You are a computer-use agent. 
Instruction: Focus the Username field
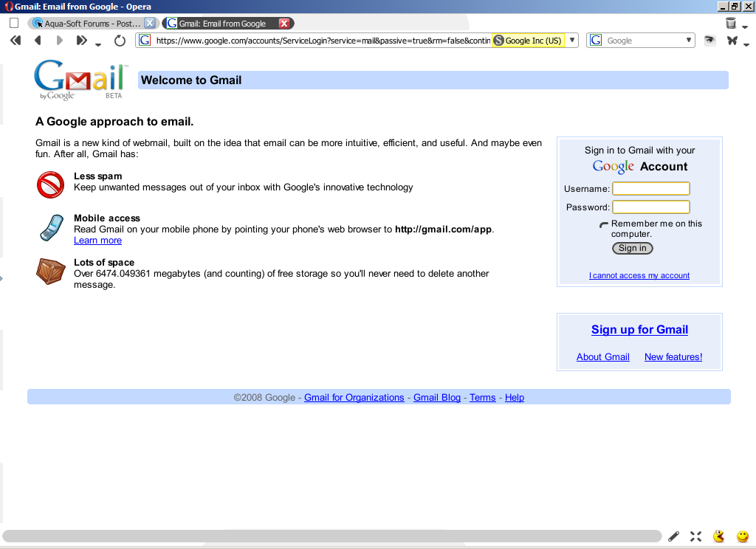tap(651, 188)
